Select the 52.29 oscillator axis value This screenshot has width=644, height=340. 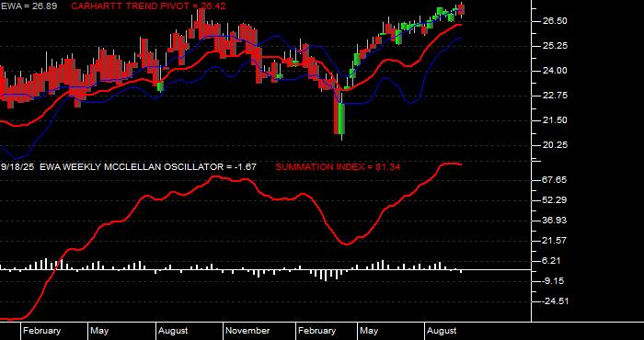(556, 200)
